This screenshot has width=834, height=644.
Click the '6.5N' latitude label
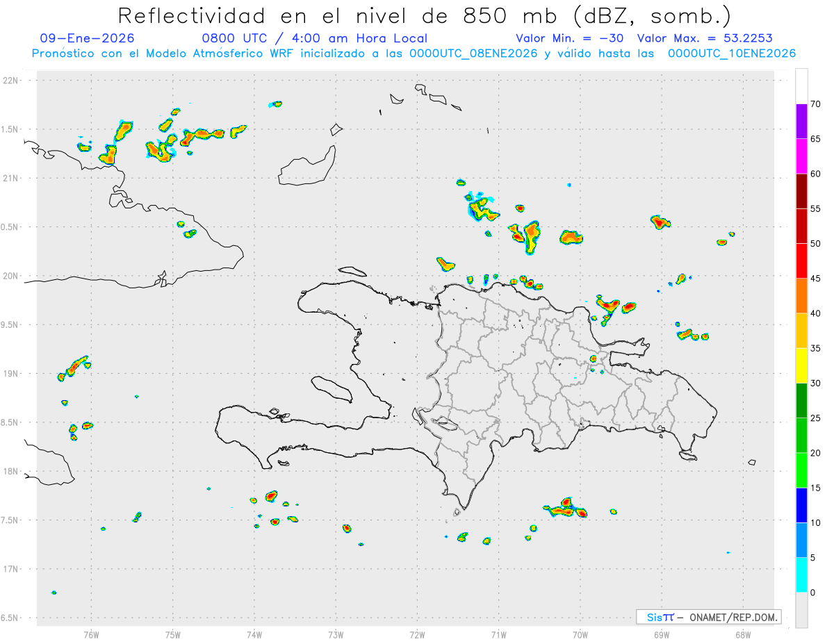pos(10,618)
